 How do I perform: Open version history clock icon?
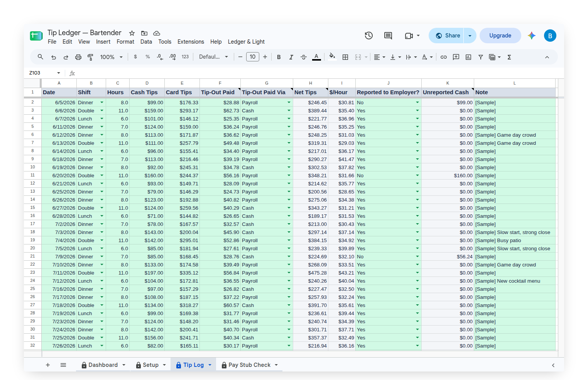click(369, 36)
